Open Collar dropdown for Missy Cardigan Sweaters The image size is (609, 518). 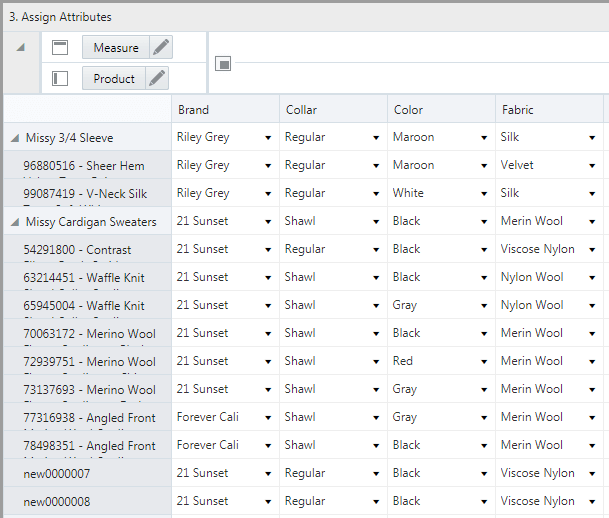(x=376, y=222)
